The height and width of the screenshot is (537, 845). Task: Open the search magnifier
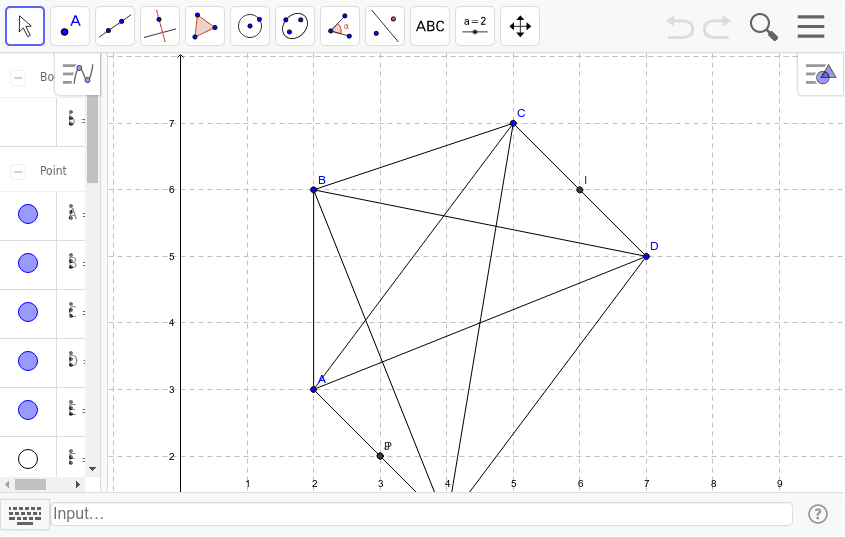click(764, 26)
